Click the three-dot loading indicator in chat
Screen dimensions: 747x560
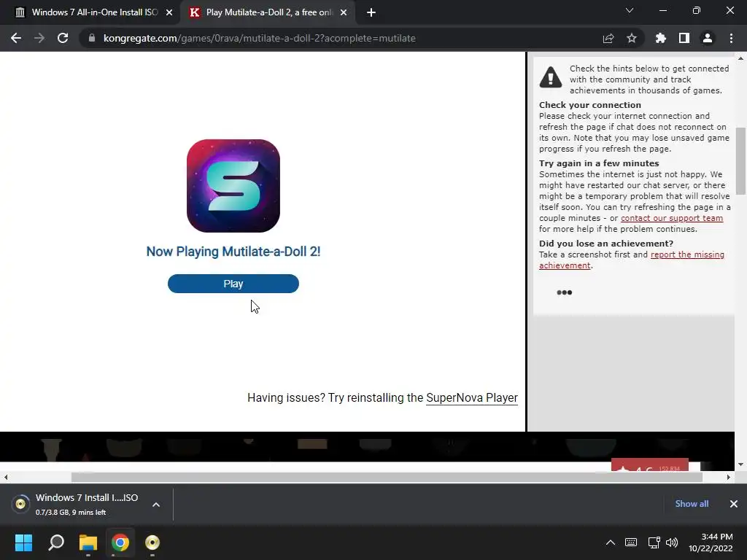point(565,292)
